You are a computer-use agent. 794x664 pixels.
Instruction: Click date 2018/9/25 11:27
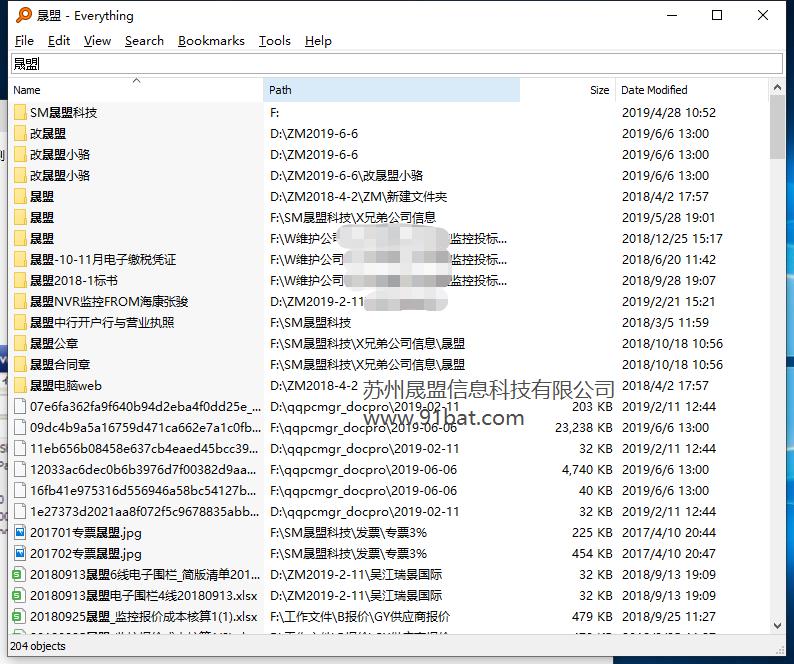(x=668, y=617)
